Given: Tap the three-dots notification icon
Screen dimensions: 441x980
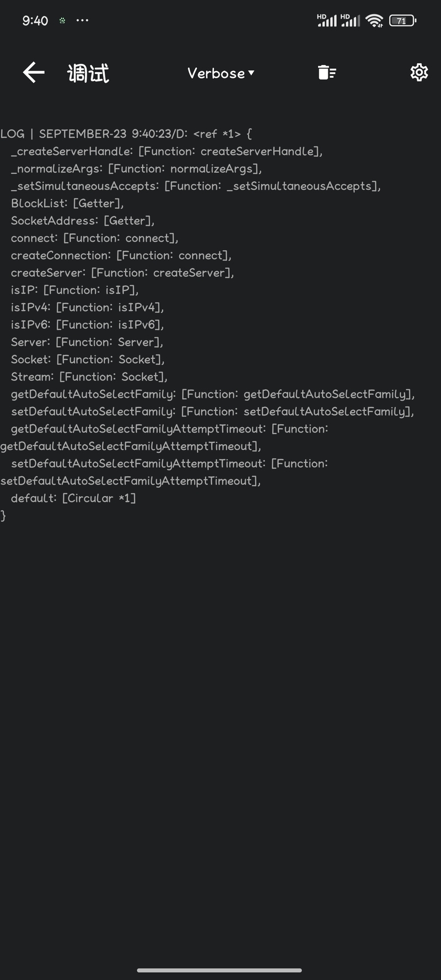Looking at the screenshot, I should pos(82,20).
